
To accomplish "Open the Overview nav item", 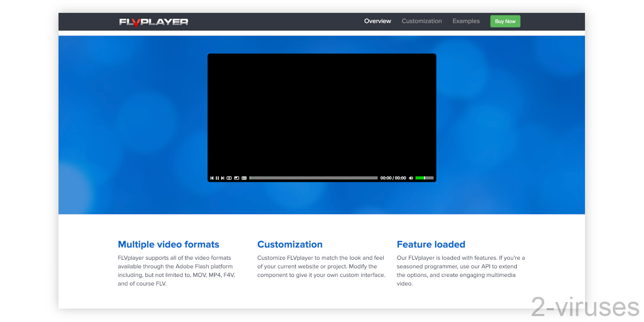I will [x=377, y=21].
